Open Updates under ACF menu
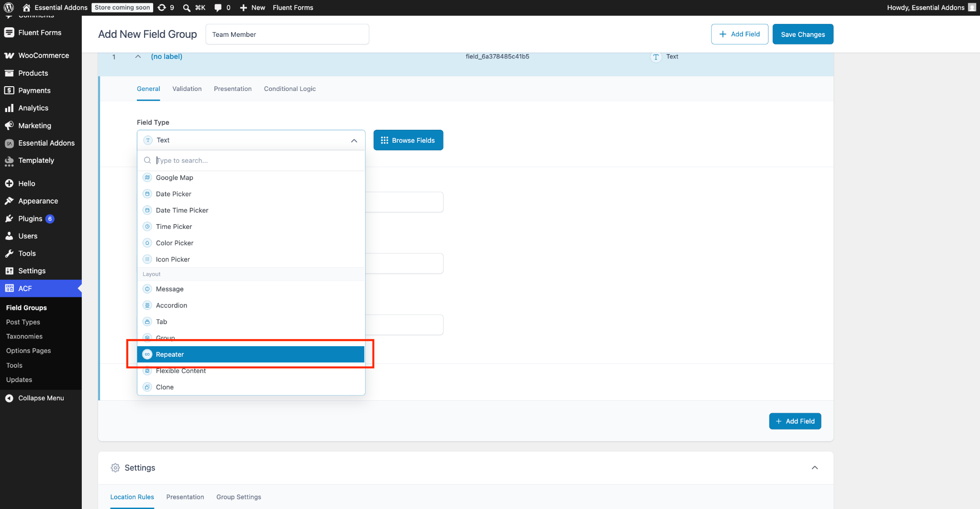 pyautogui.click(x=19, y=380)
